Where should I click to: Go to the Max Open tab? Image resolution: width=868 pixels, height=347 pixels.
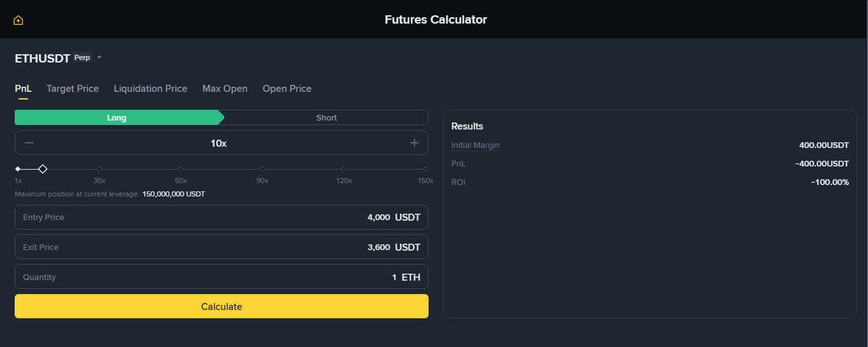pyautogui.click(x=225, y=89)
